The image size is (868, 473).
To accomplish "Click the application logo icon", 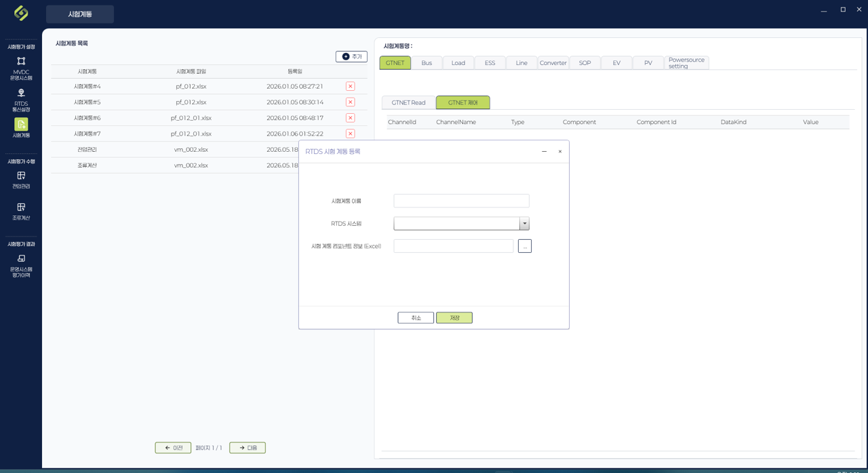I will [x=21, y=13].
